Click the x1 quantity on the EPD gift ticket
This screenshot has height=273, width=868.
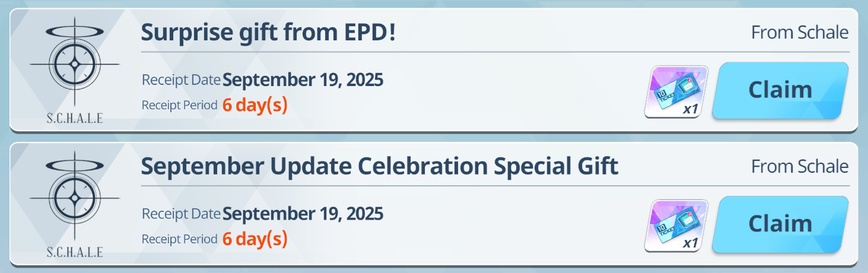coord(690,109)
